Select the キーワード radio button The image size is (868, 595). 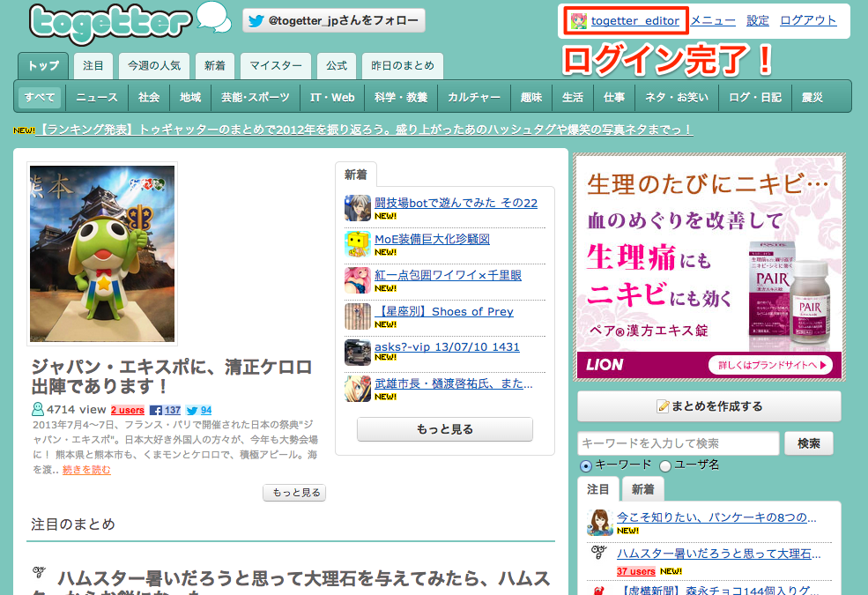point(586,465)
